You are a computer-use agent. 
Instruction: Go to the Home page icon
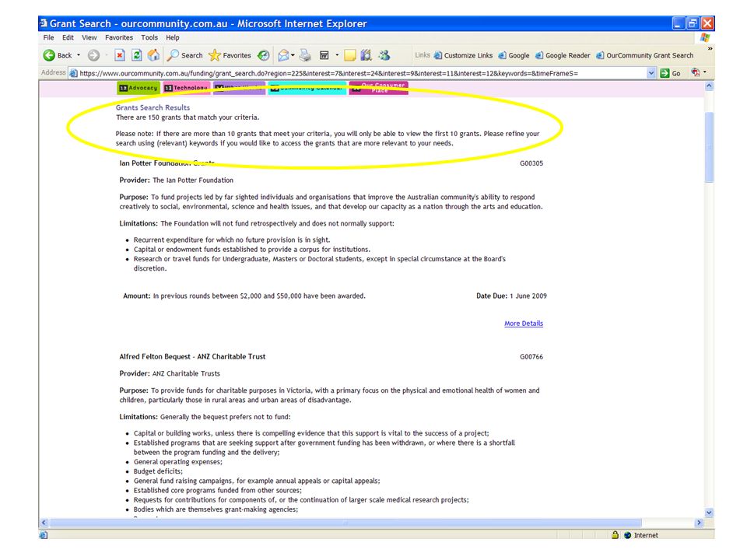point(153,55)
